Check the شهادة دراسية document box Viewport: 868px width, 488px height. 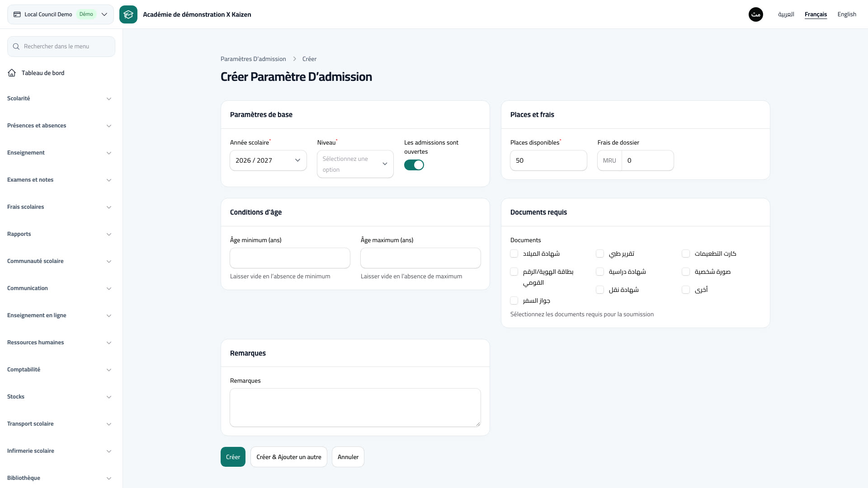coord(600,272)
